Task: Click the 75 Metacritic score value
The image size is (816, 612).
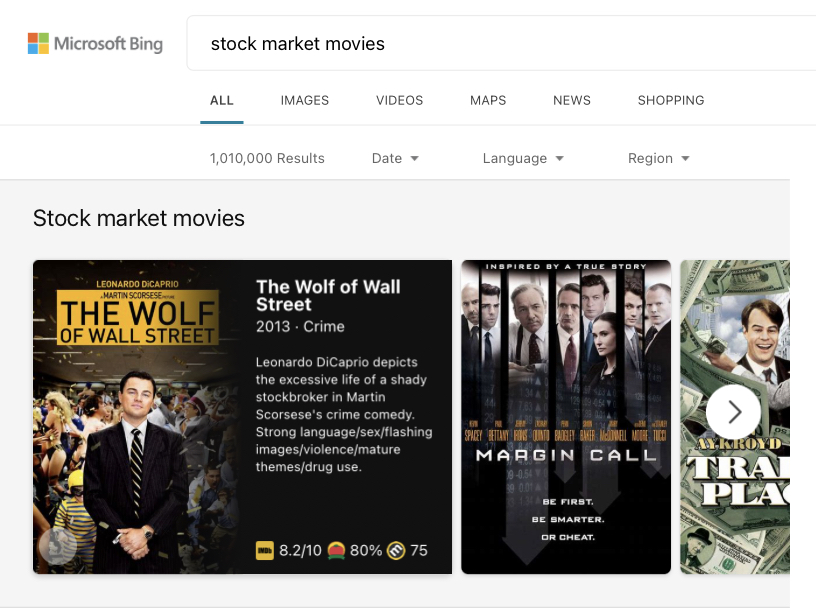Action: coord(419,550)
